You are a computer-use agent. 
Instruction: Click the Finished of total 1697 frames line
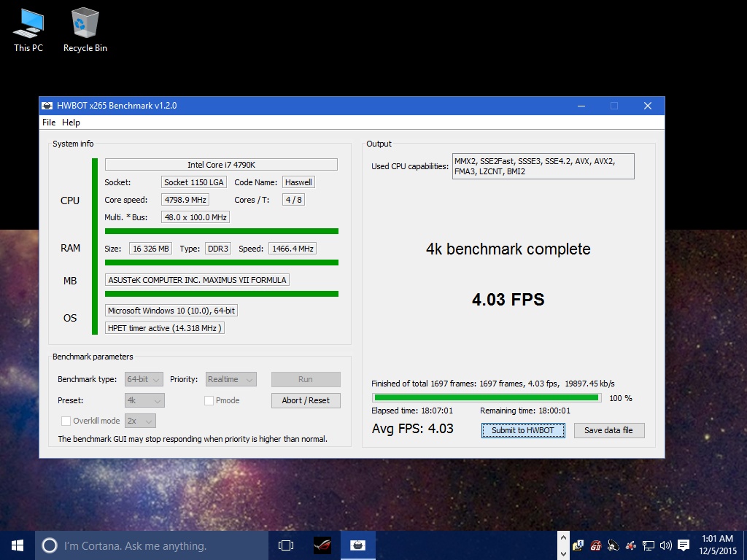(x=493, y=384)
